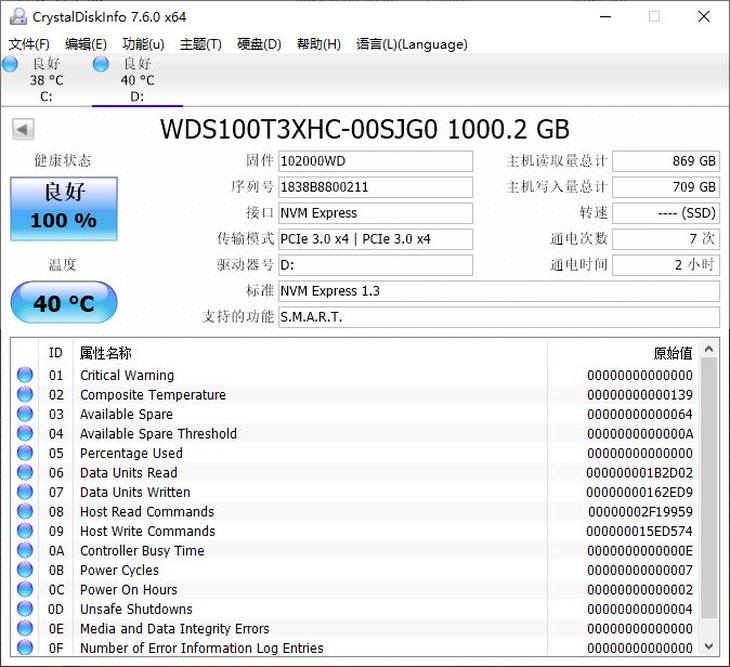Select the Unsafe Shutdowns attribute text

point(136,609)
